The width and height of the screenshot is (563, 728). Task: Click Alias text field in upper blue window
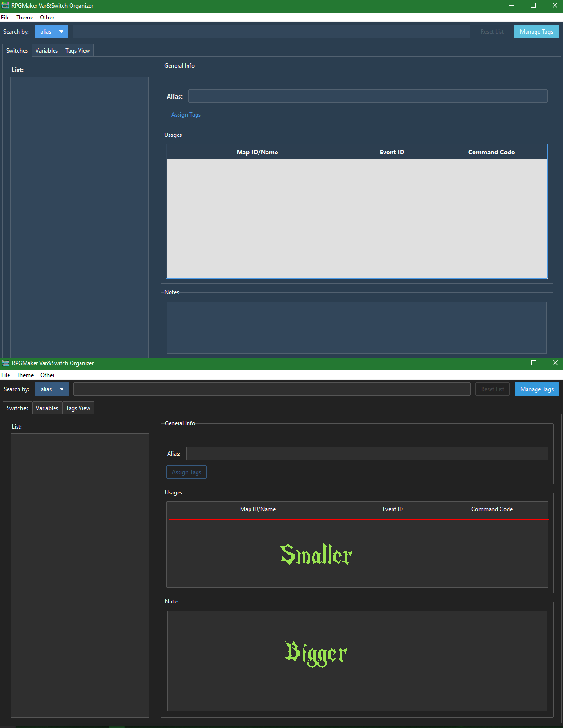368,96
